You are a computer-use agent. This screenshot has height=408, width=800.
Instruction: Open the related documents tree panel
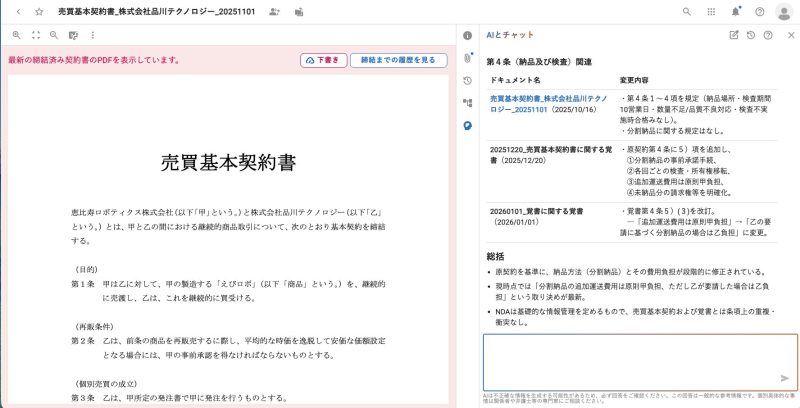pyautogui.click(x=467, y=102)
